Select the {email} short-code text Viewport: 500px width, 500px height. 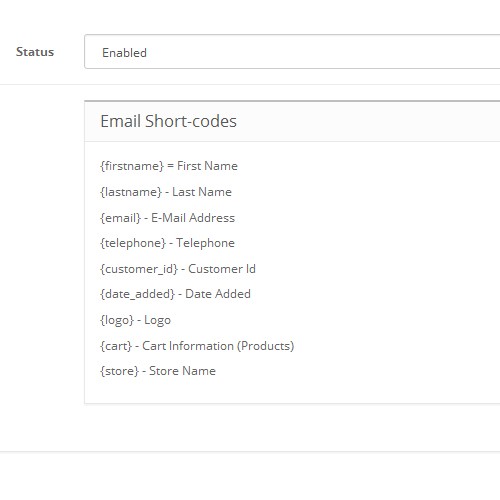click(120, 218)
